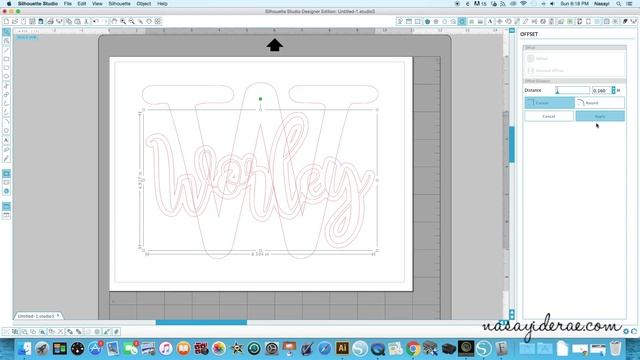Pick the Eraser tool

click(x=6, y=149)
